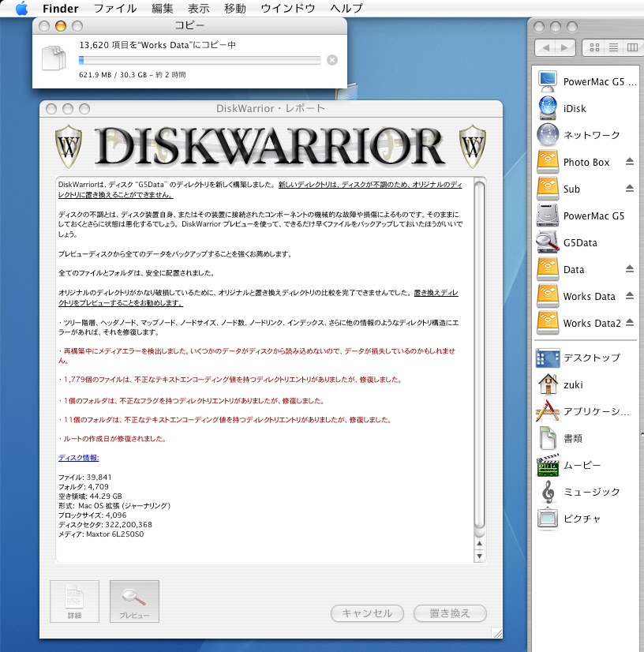Screen dimensions: 644x652
Task: Click the "フォルダ: 4,709" line in the report
Action: point(84,486)
